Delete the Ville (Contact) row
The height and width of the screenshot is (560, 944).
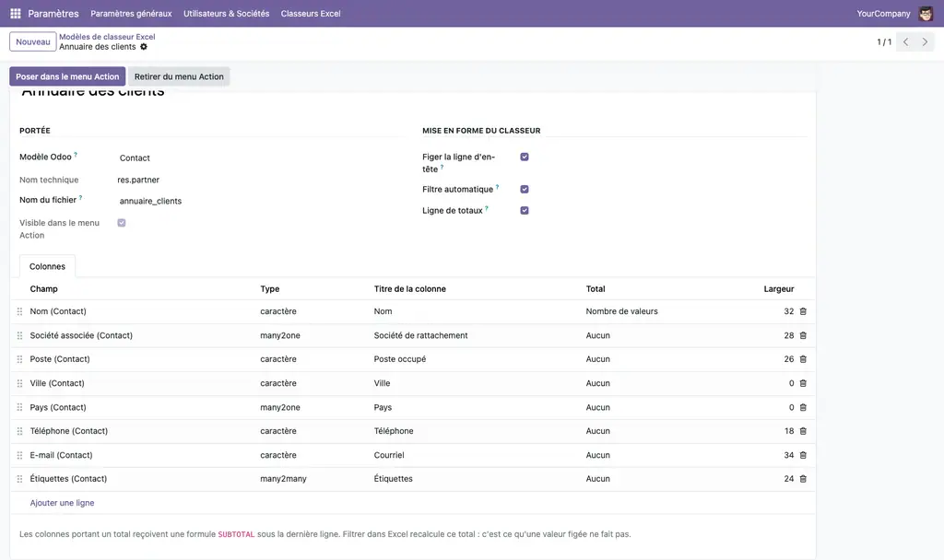coord(803,383)
